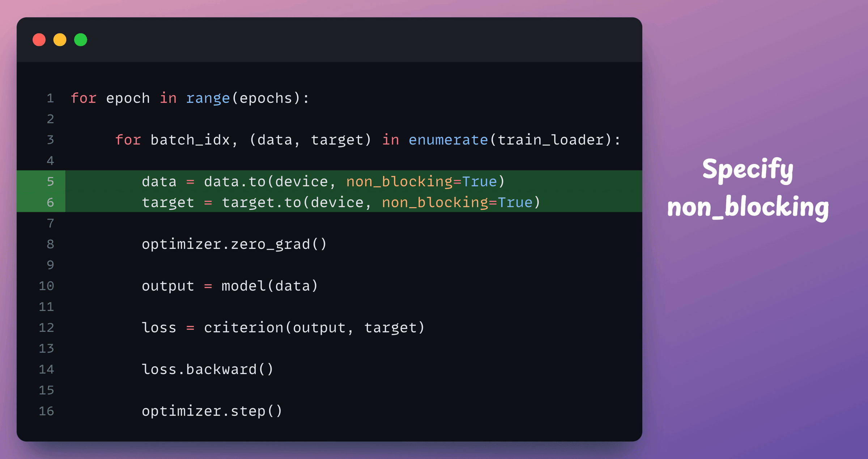Click the red close dot
The height and width of the screenshot is (459, 868).
click(x=39, y=40)
